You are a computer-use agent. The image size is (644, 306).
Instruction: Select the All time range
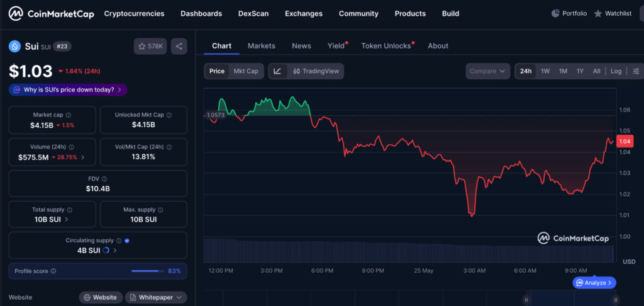pyautogui.click(x=597, y=71)
